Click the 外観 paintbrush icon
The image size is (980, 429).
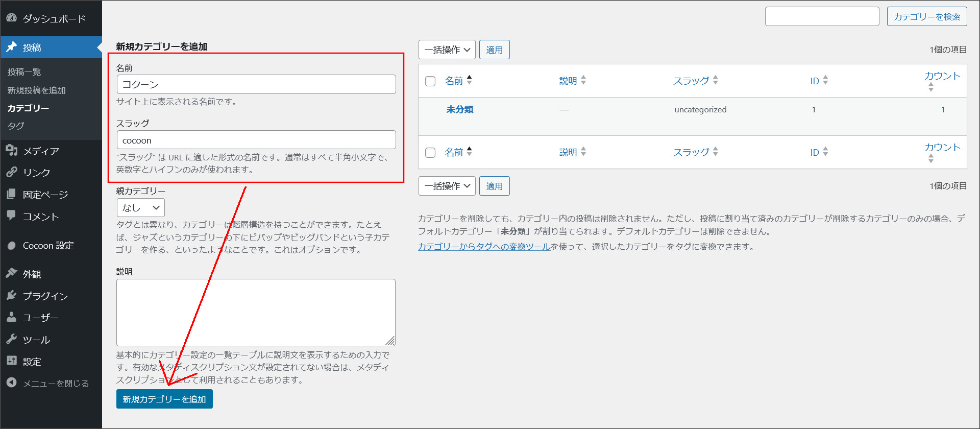click(11, 273)
